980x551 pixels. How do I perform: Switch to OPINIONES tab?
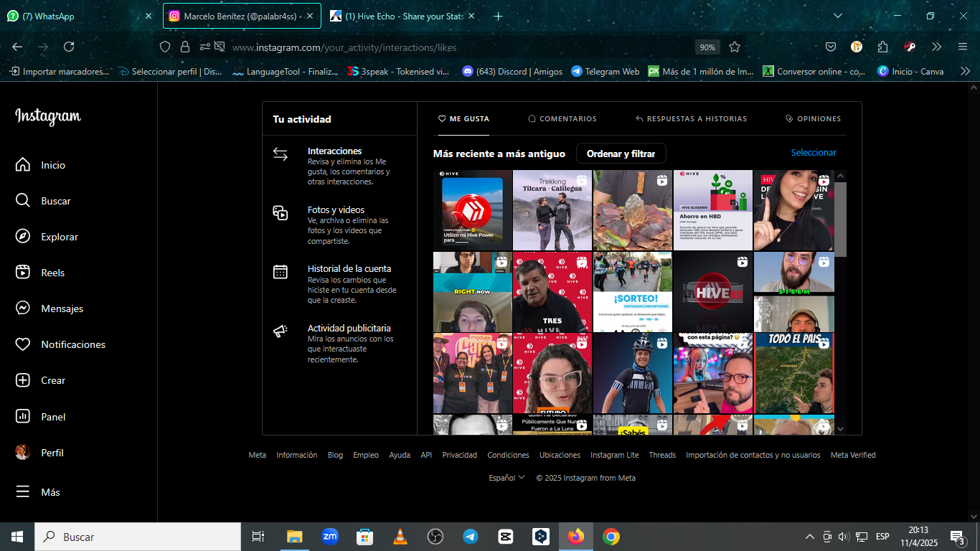(813, 118)
